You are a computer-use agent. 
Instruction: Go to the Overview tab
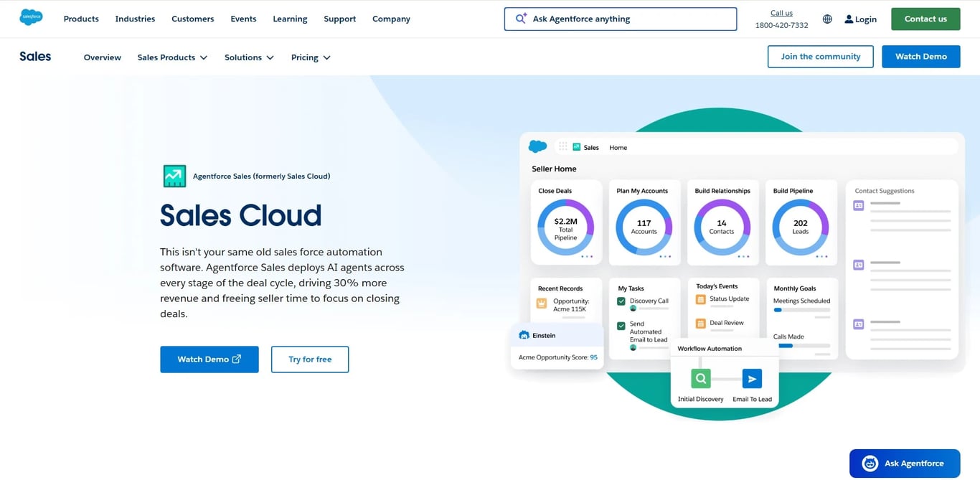pyautogui.click(x=102, y=57)
